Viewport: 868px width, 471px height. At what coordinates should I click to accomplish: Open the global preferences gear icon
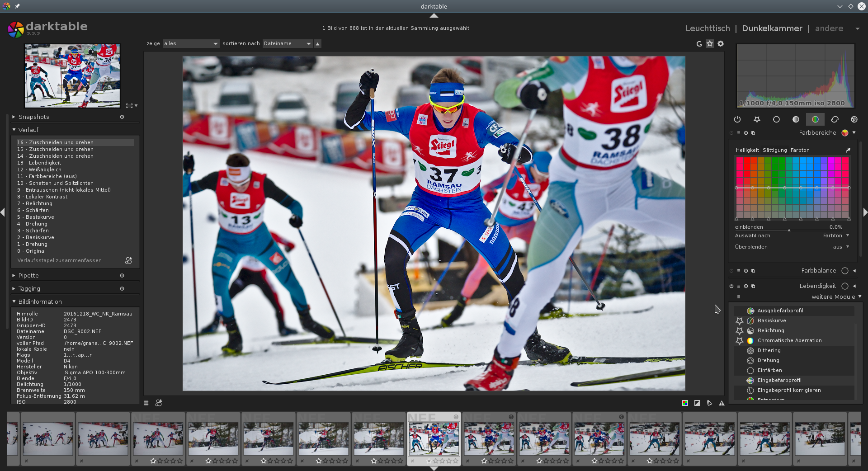(721, 44)
